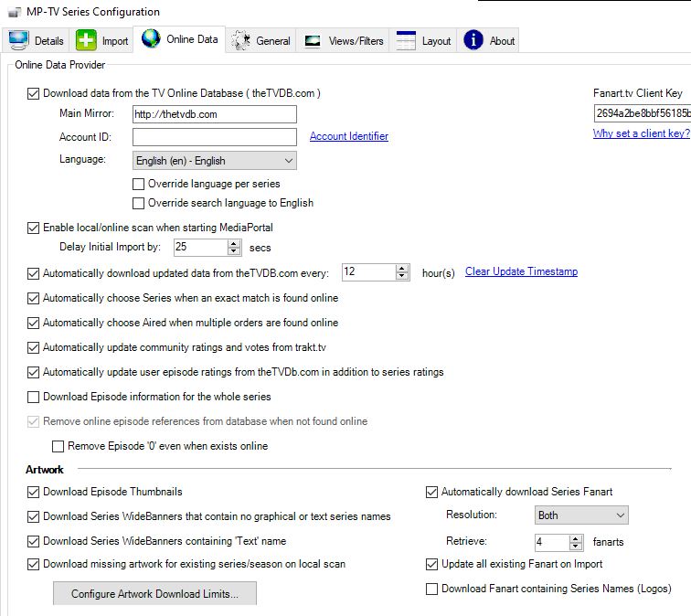691x616 pixels.
Task: Click Configure Artwork Download Limits button
Action: tap(154, 594)
